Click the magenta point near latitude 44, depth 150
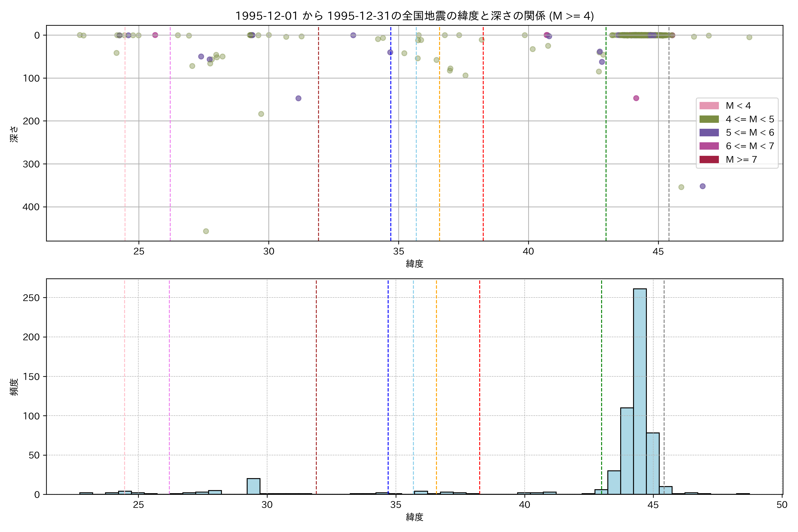The height and width of the screenshot is (532, 798). 636,98
